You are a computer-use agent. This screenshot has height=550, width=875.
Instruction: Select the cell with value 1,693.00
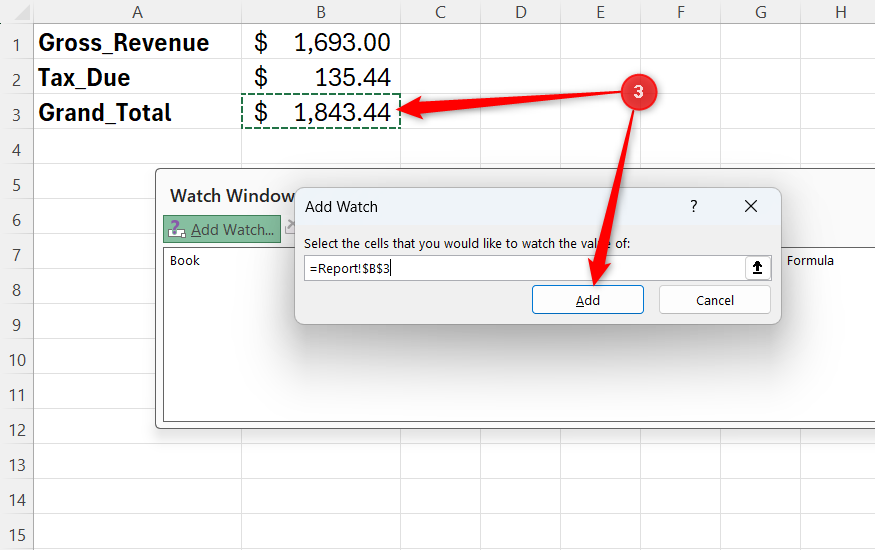coord(321,42)
